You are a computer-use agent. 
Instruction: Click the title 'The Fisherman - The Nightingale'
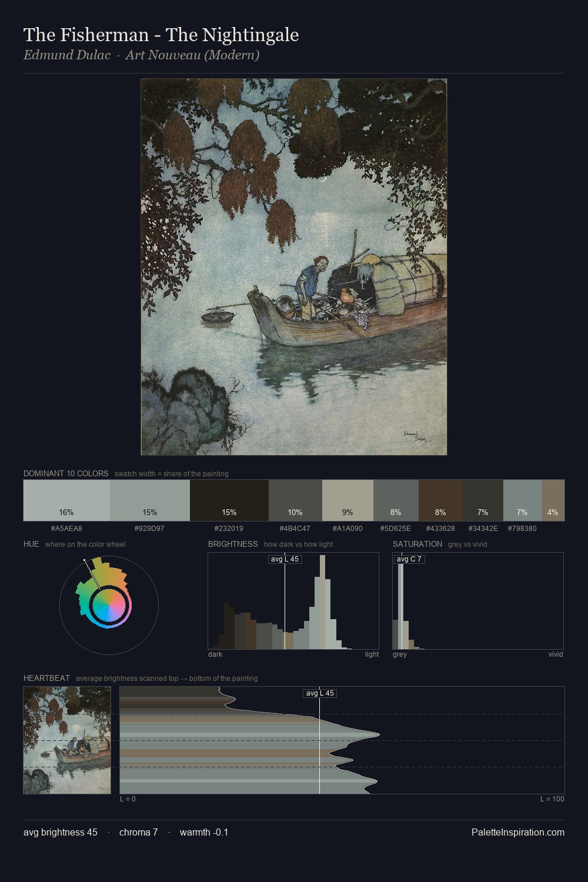(x=161, y=35)
